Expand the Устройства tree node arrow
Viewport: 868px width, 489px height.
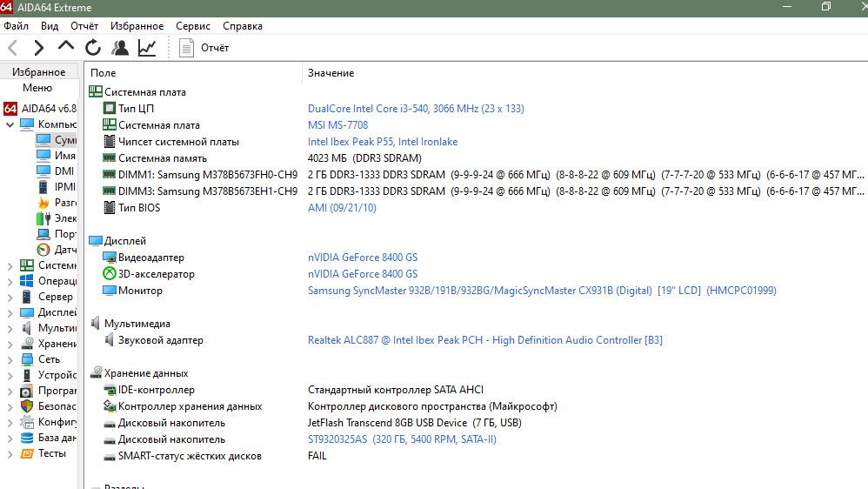tap(10, 376)
